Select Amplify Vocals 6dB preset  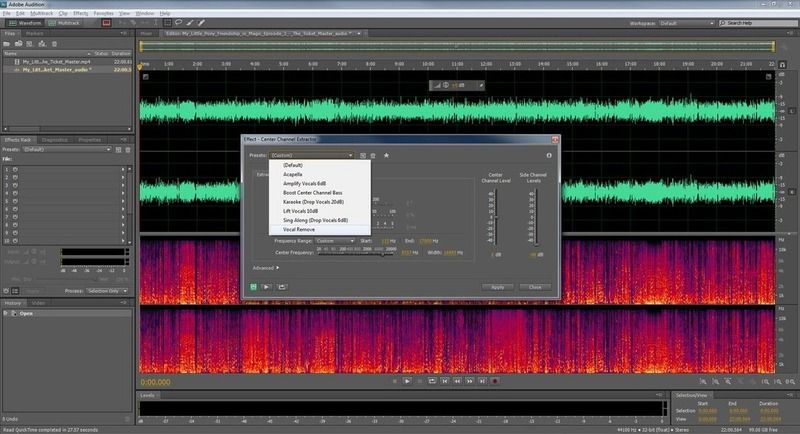point(319,184)
